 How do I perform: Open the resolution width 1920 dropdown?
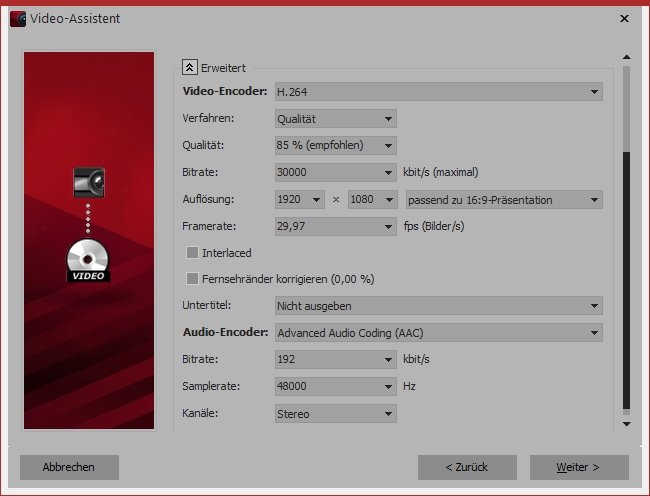(300, 199)
